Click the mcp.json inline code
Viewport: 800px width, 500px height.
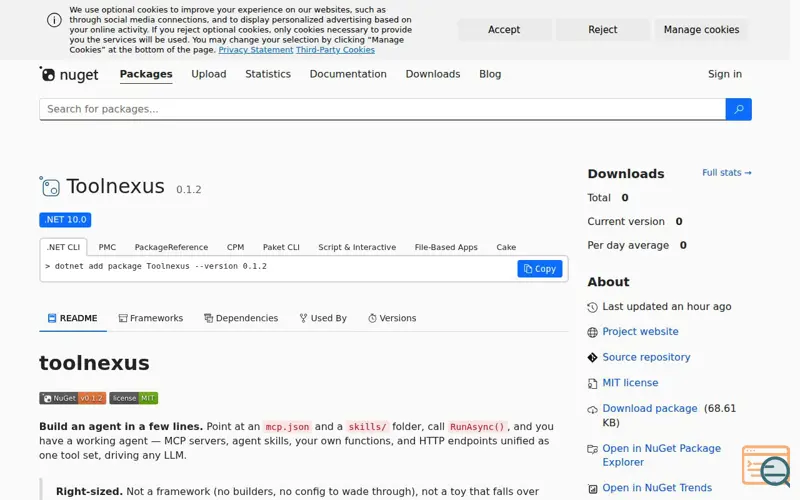click(287, 427)
